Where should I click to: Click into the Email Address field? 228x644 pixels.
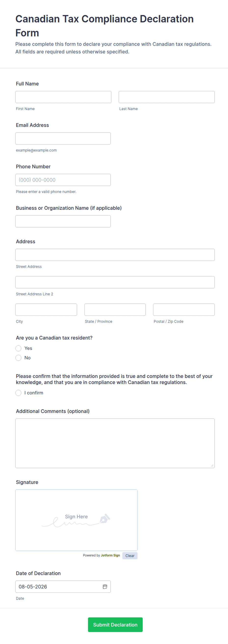coord(63,139)
